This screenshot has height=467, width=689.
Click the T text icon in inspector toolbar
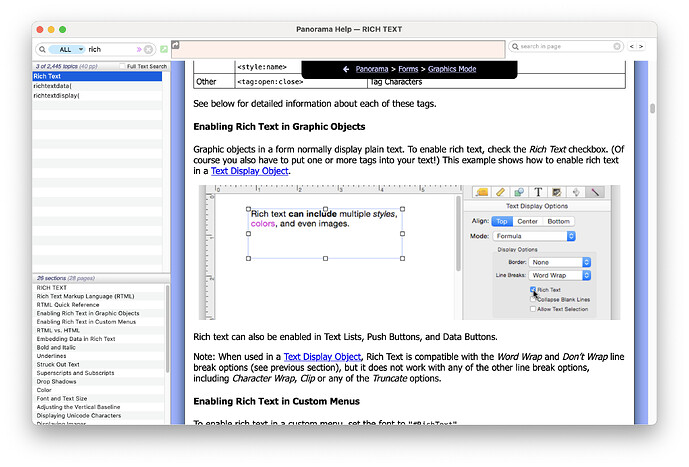[x=538, y=192]
